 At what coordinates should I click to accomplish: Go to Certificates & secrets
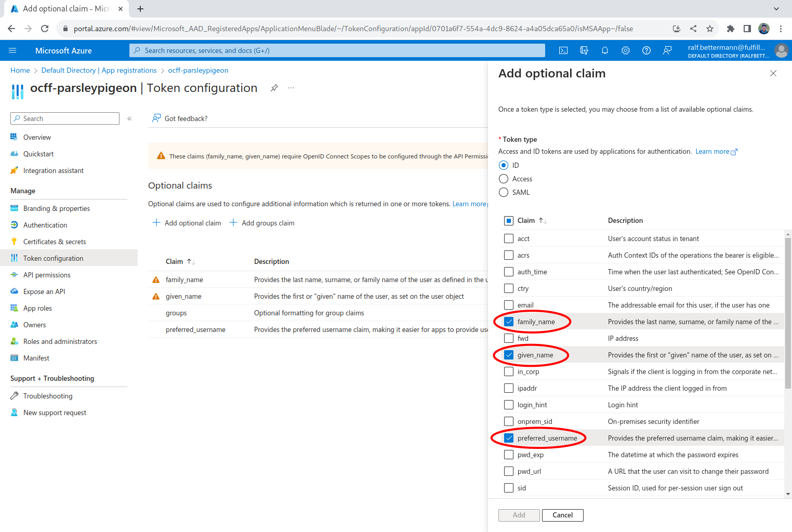tap(55, 242)
